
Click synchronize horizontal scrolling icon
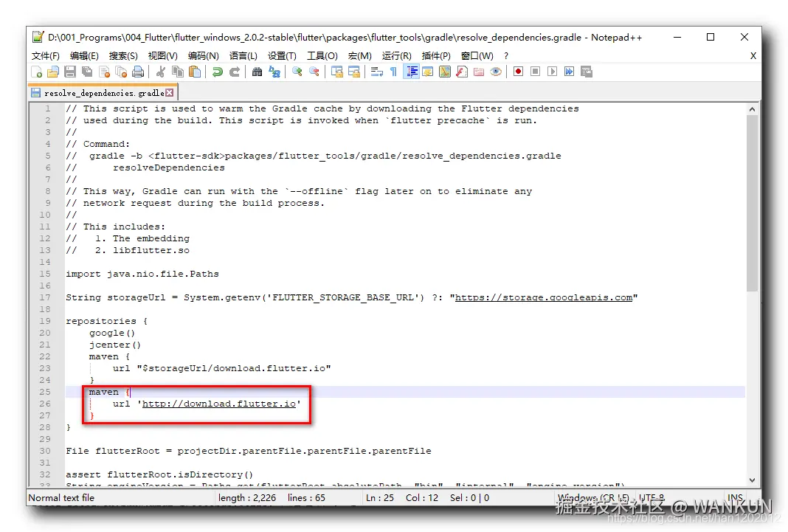[354, 72]
